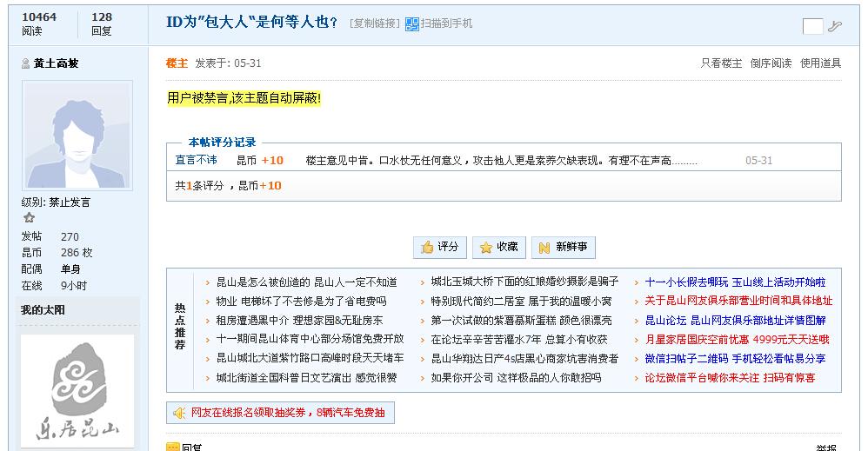Click rater username 直言不讳

[196, 161]
